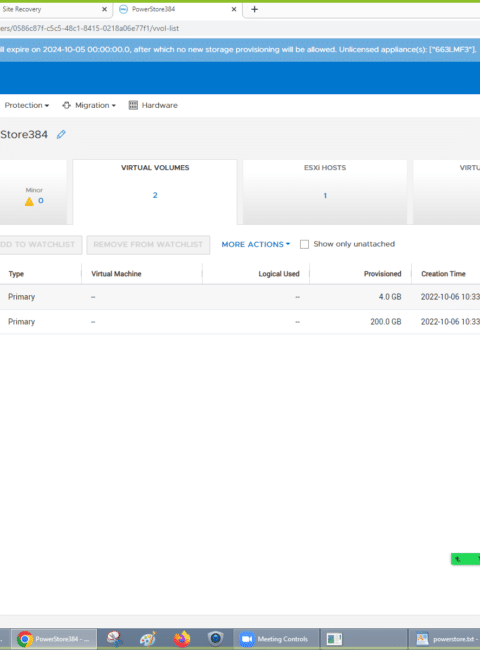Click REMOVE FROM WATCHLIST button

pyautogui.click(x=148, y=245)
